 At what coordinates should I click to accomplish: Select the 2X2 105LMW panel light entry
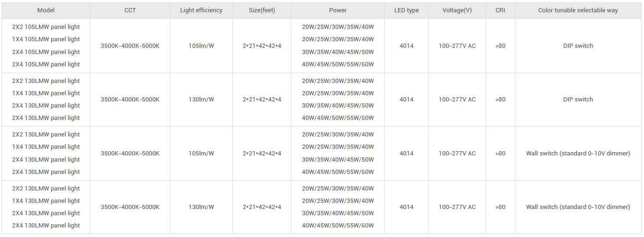coord(46,27)
